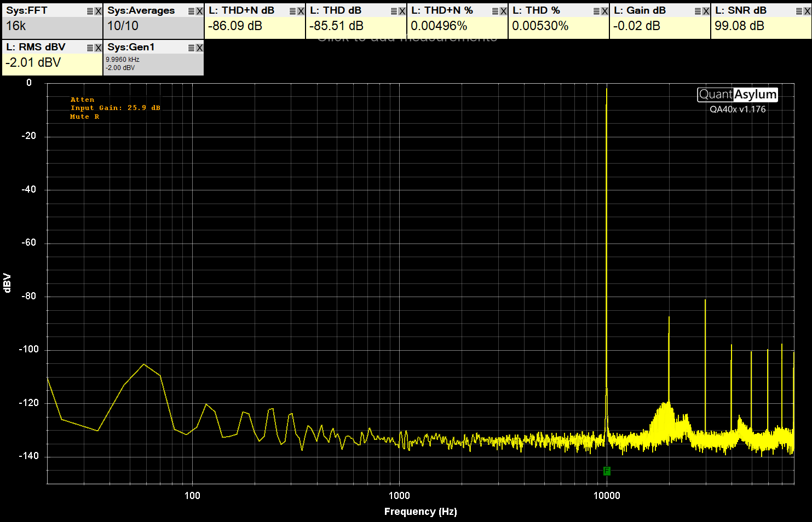812x522 pixels.
Task: Click the QuantAsylum logo
Action: coord(738,95)
